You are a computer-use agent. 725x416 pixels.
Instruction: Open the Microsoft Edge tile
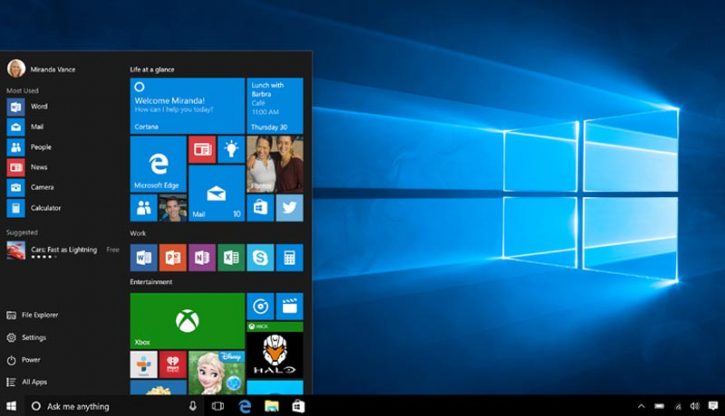158,164
